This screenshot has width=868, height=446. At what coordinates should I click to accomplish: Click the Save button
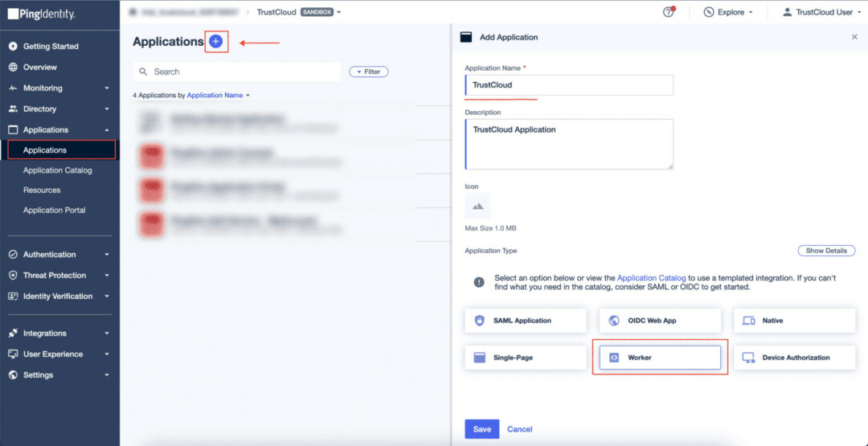(x=481, y=429)
